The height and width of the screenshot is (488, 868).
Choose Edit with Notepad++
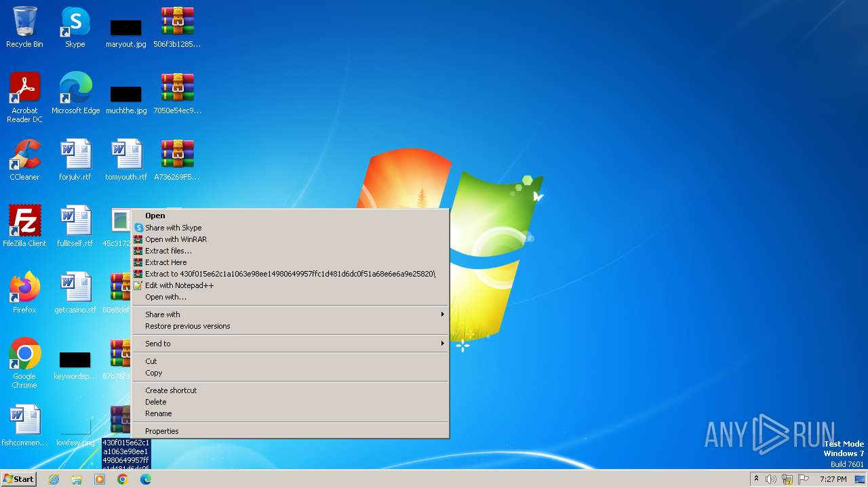pos(290,285)
